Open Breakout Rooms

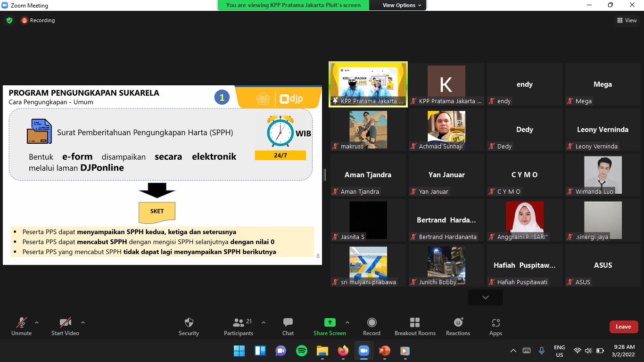point(415,327)
